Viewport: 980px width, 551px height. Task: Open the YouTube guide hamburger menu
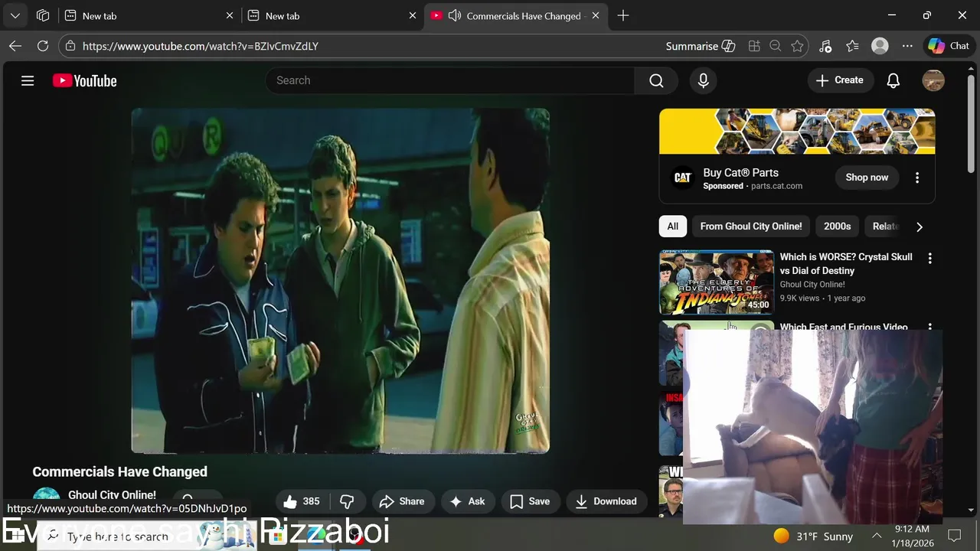click(28, 80)
